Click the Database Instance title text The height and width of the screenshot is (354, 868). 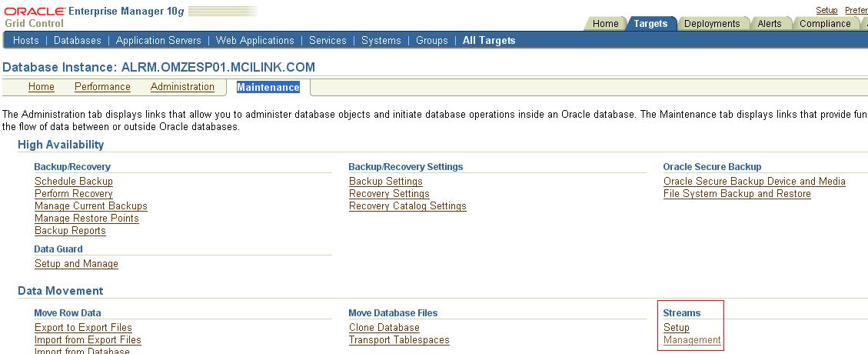[x=159, y=68]
